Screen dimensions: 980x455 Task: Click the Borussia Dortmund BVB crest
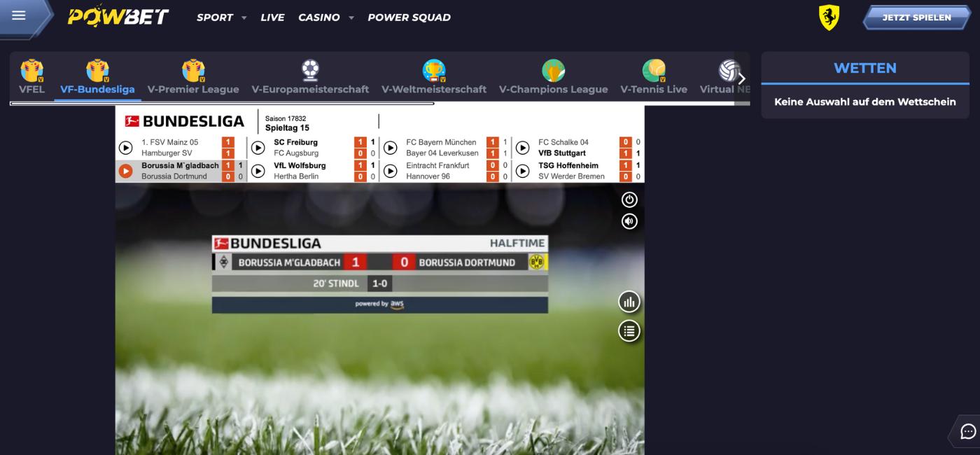point(538,262)
